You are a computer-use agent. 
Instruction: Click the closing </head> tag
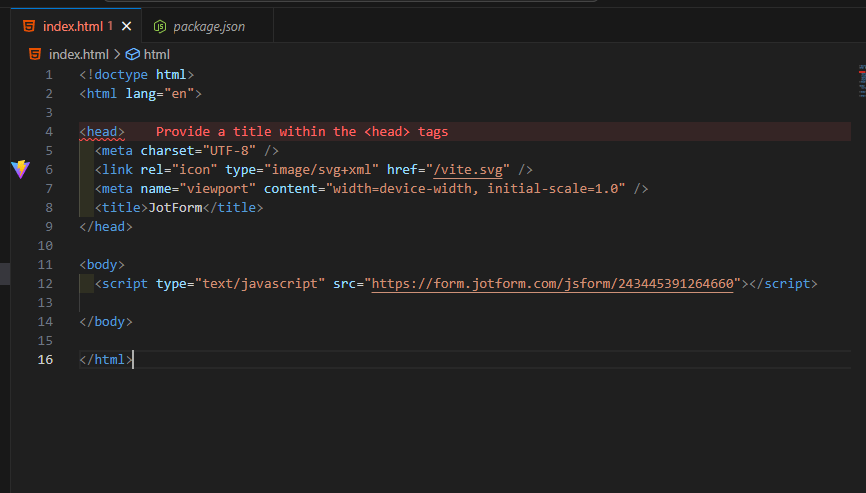tap(106, 226)
